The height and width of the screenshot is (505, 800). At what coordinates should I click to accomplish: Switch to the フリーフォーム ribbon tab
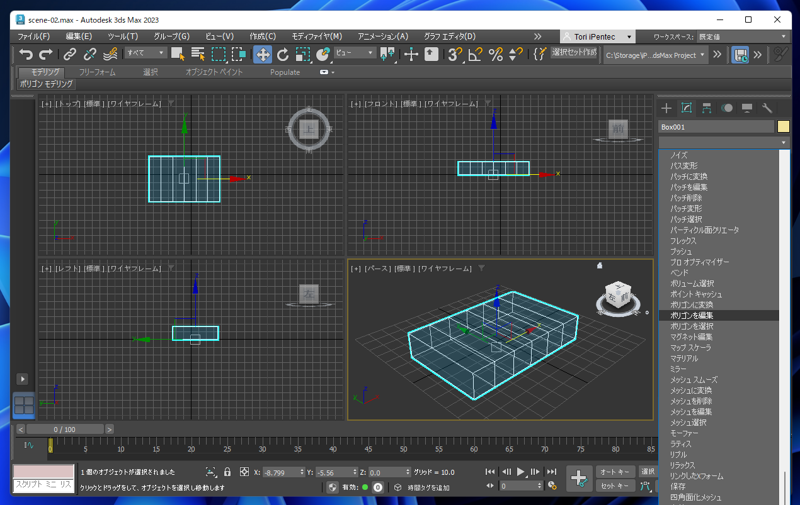97,72
